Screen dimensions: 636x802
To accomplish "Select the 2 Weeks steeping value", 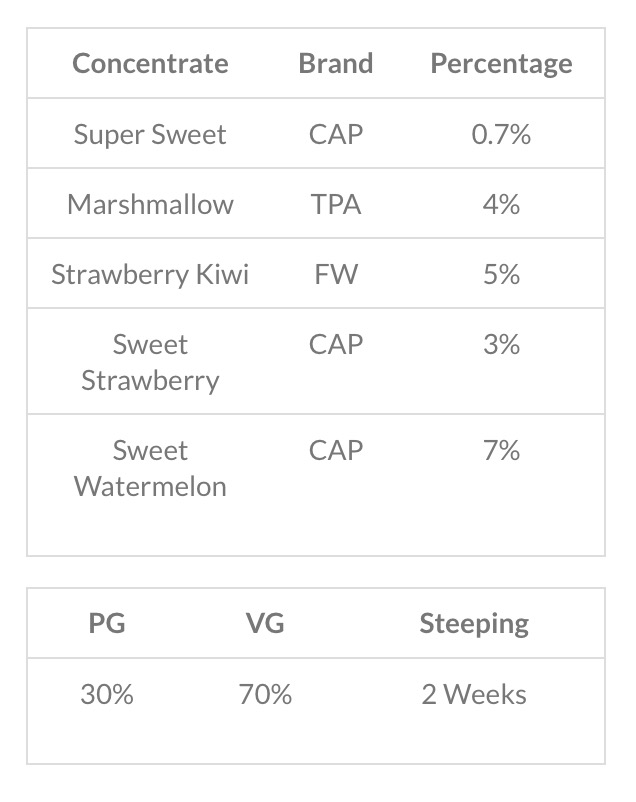I will pyautogui.click(x=474, y=694).
